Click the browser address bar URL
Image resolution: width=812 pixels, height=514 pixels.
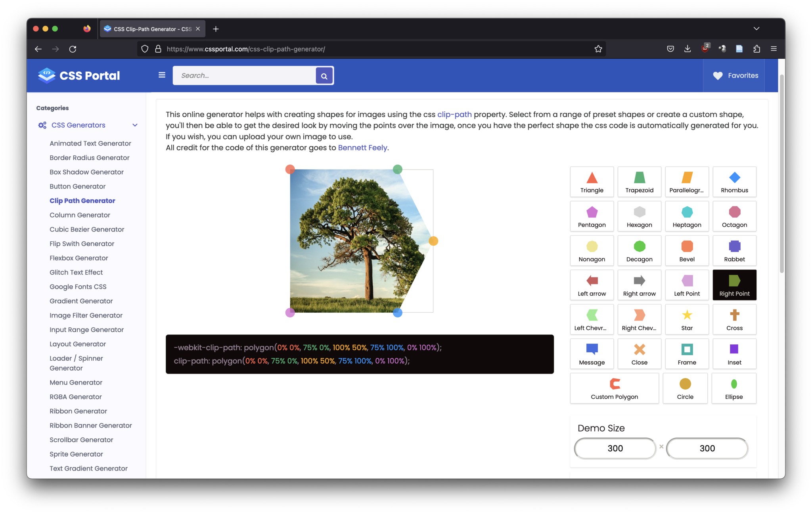click(245, 49)
